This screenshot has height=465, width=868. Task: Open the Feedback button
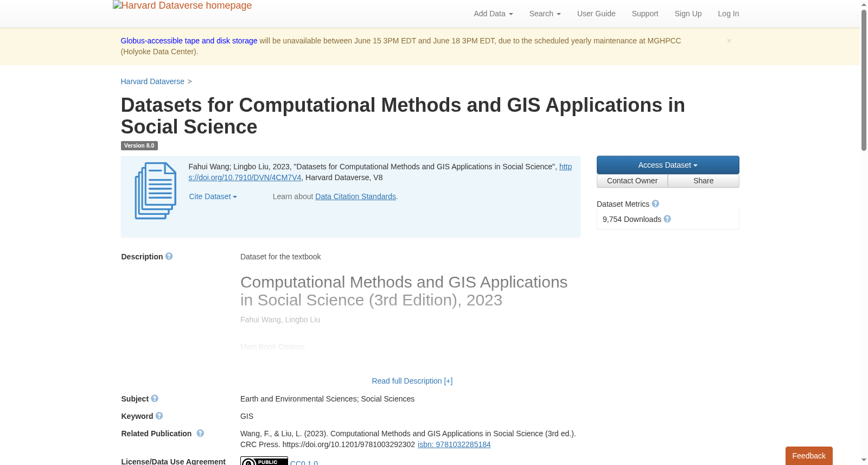(809, 456)
